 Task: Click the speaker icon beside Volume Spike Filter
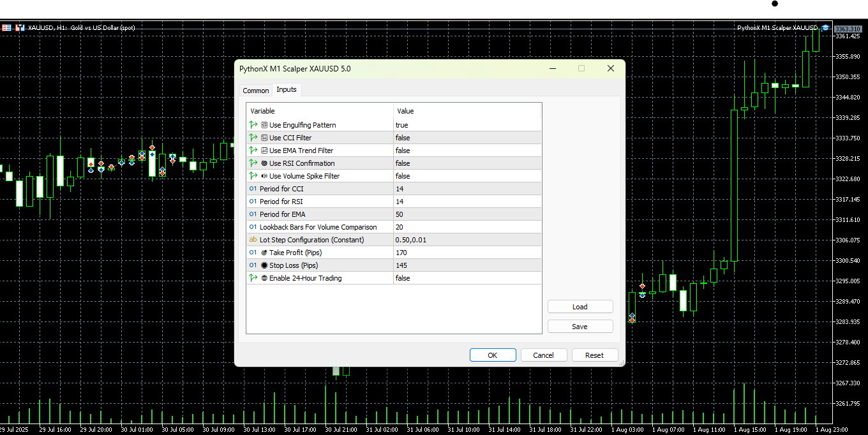tap(264, 176)
